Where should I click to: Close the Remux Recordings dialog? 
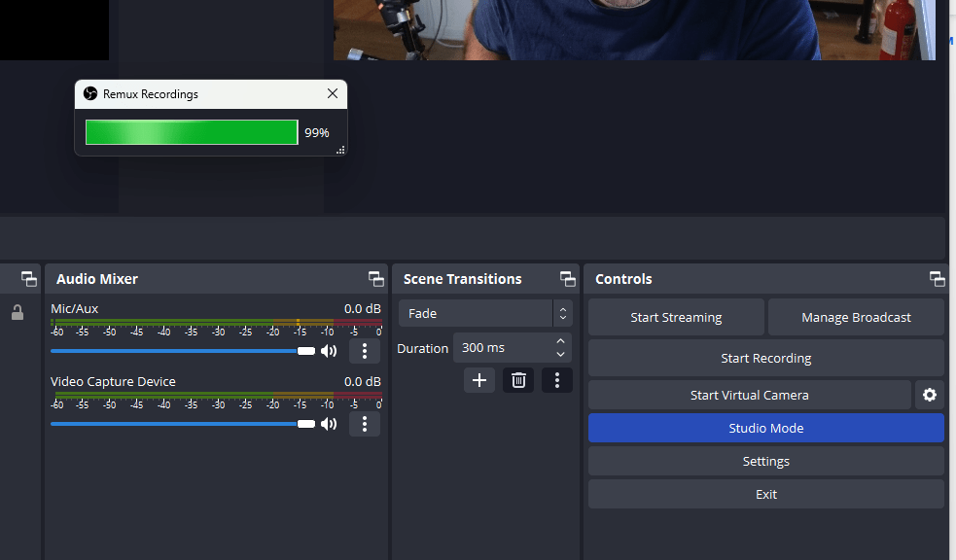pos(333,93)
